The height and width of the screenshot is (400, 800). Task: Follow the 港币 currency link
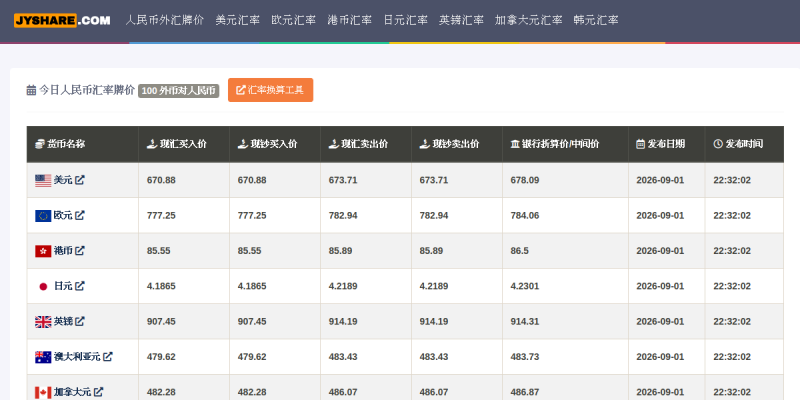[x=63, y=251]
